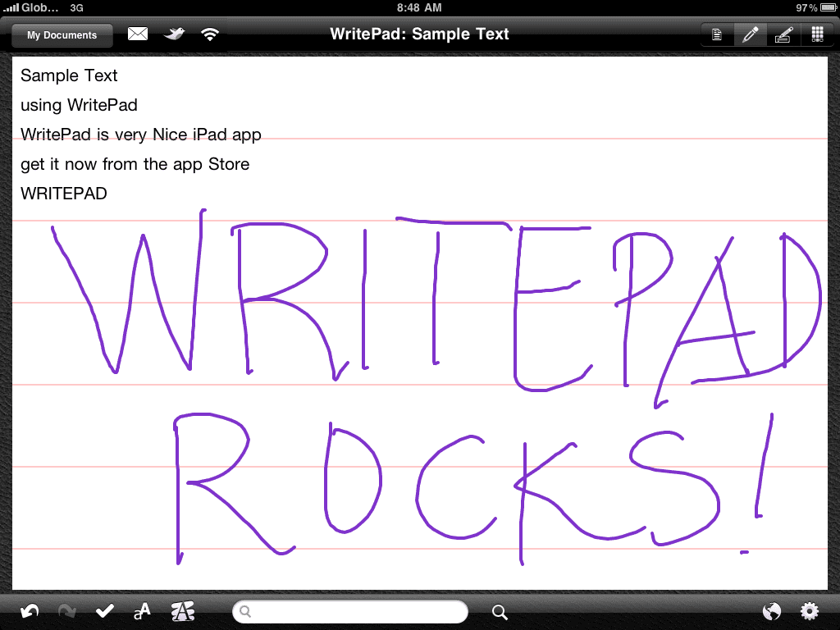840x630 pixels.
Task: Select the pencil handwriting mode
Action: tap(750, 35)
